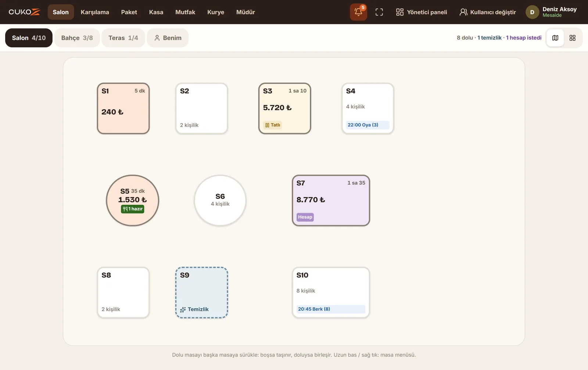Open the notifications bell with badge 5
This screenshot has width=588, height=370.
tap(358, 12)
